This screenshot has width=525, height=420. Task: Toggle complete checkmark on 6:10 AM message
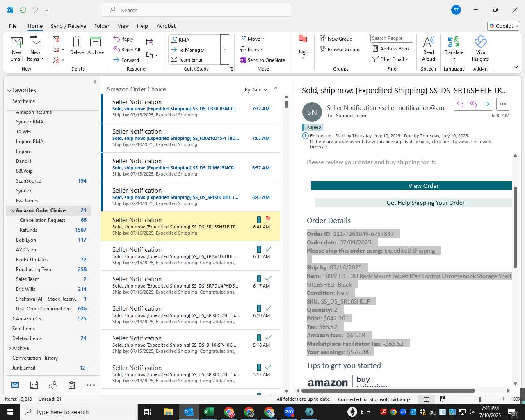click(x=268, y=308)
